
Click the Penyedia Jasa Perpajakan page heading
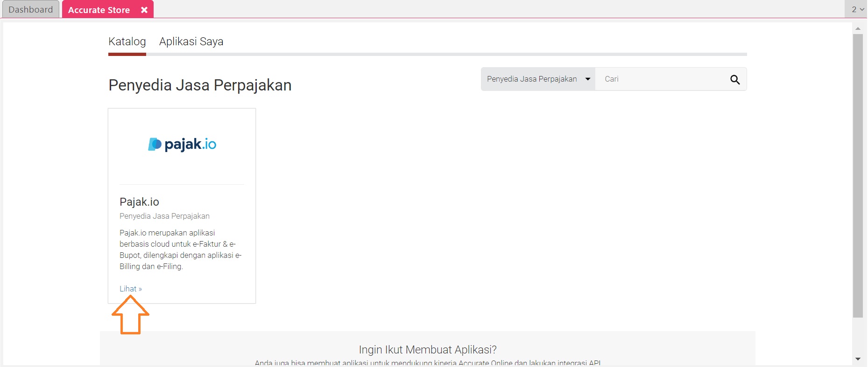coord(200,85)
